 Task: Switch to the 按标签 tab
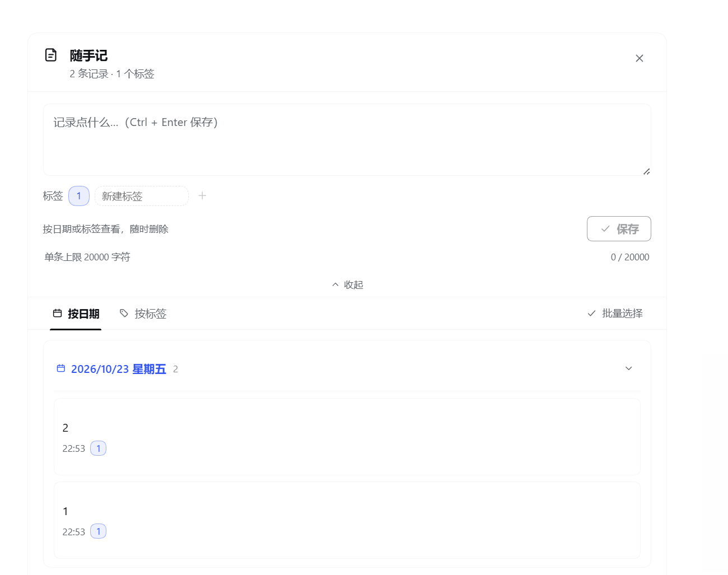pos(143,314)
